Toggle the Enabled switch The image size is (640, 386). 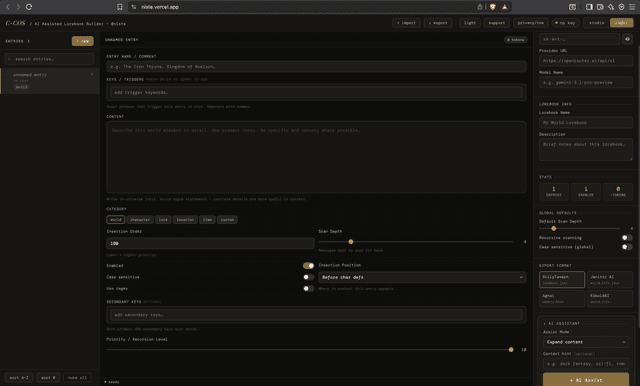pos(309,266)
